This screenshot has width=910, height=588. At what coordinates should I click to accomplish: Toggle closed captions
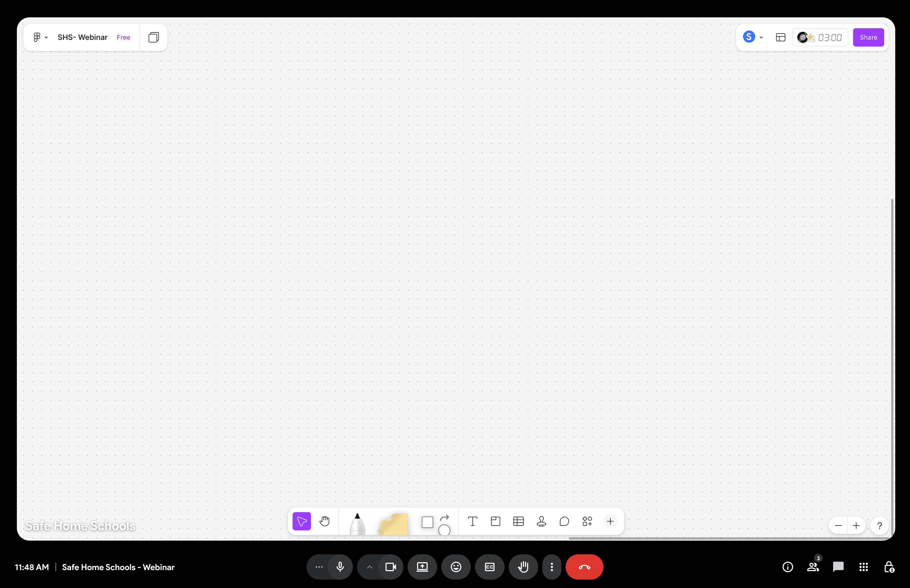tap(489, 567)
